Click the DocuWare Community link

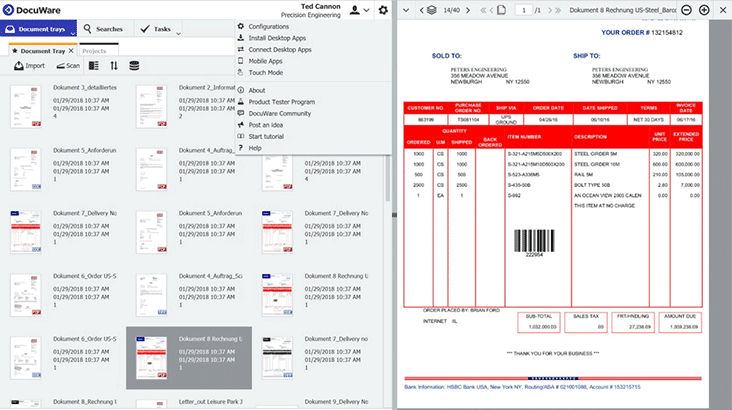coord(279,113)
